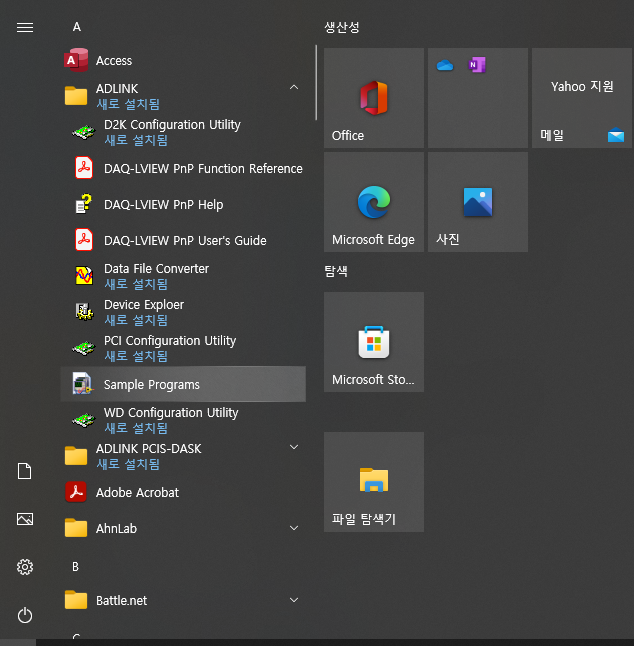Open the Yahoo 지원 mail tile
The image size is (634, 646).
[x=582, y=98]
